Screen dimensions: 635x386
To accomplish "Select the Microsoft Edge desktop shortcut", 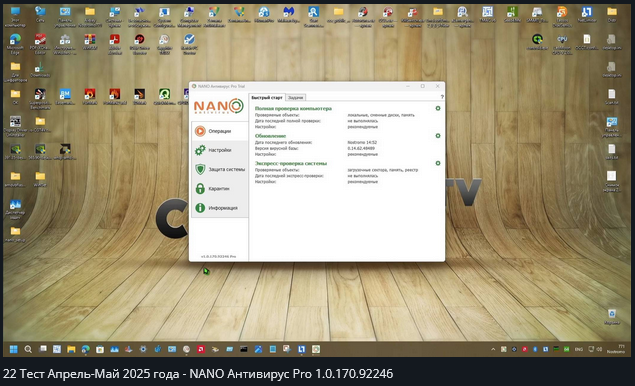I will pos(15,44).
